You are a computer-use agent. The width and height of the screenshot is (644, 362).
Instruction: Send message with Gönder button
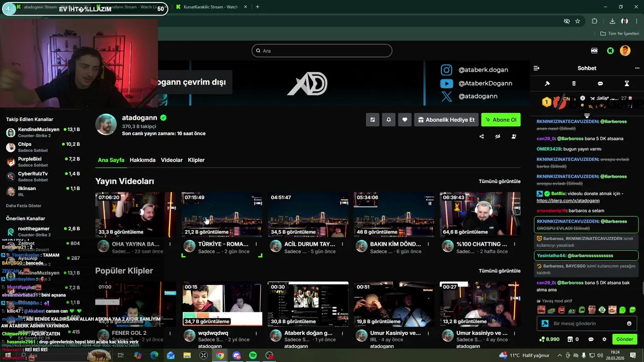pos(624,339)
